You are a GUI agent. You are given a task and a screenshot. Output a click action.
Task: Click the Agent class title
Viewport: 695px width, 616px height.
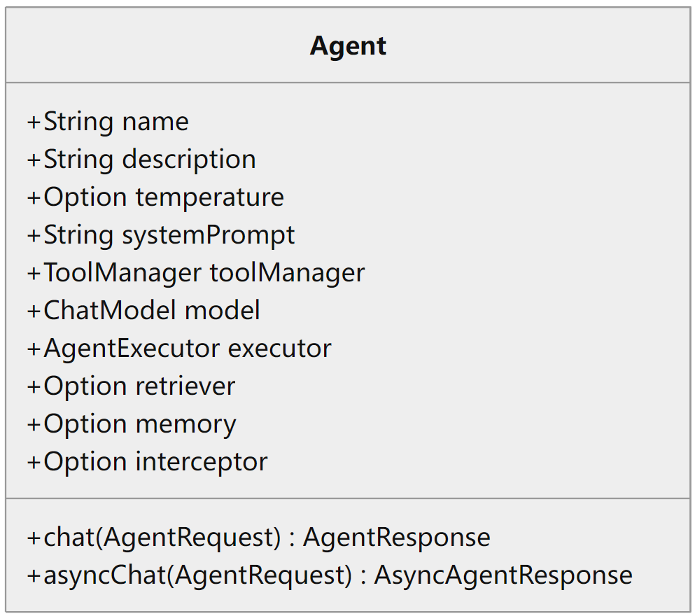[348, 46]
